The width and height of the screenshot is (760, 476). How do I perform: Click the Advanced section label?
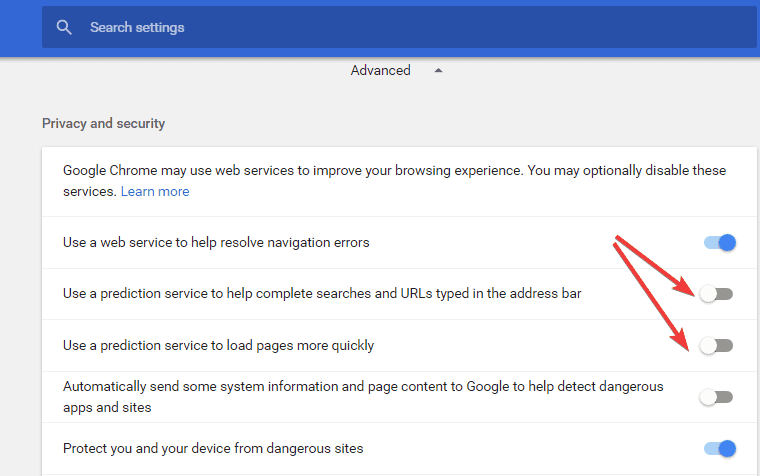[380, 70]
